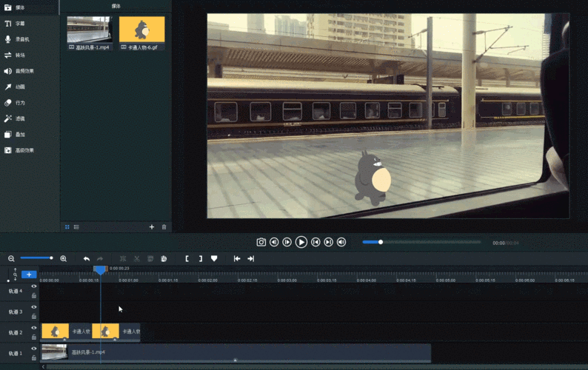Click the plus icon to import media
Image resolution: width=588 pixels, height=370 pixels.
pyautogui.click(x=152, y=226)
